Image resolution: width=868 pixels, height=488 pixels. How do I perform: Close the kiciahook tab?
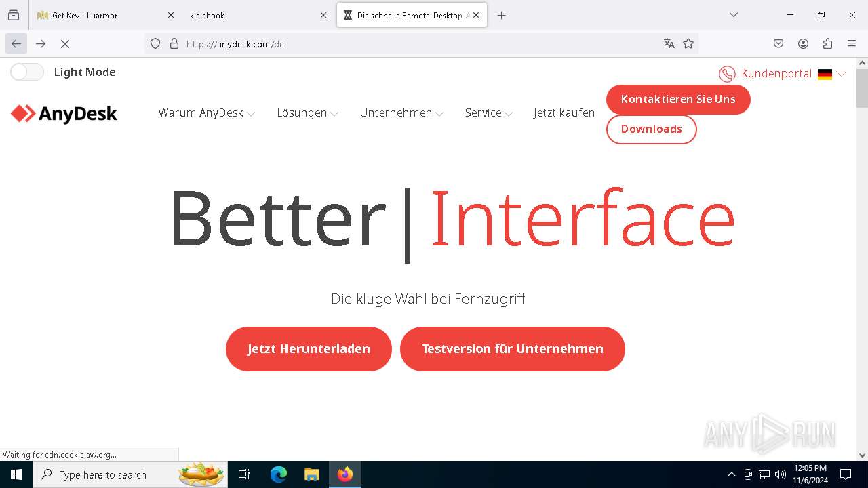click(323, 15)
